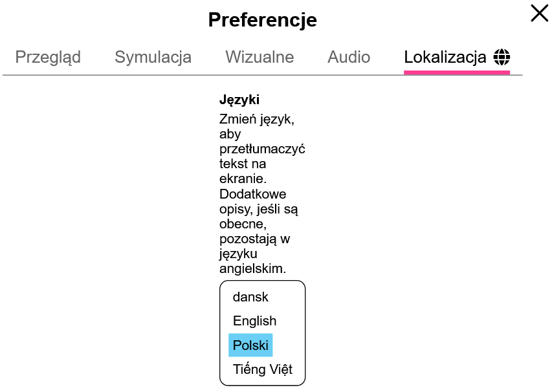Viewport: 552px width, 392px height.
Task: Click empty space right of English option
Action: 291,321
